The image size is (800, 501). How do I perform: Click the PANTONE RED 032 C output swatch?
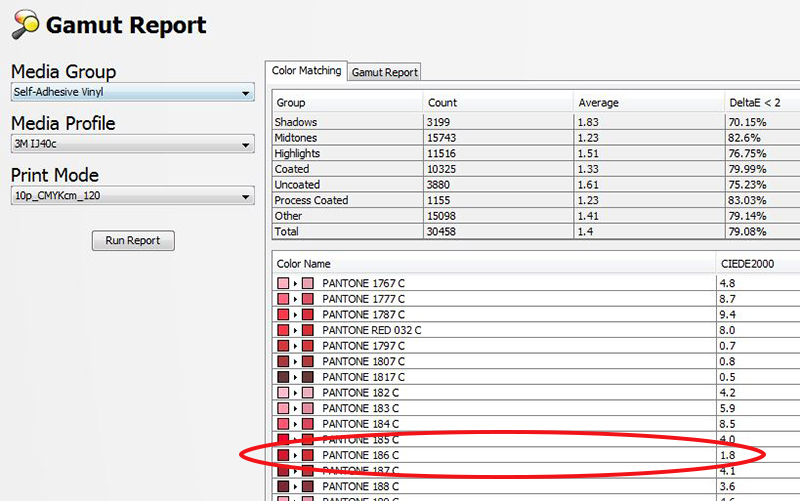(x=308, y=330)
